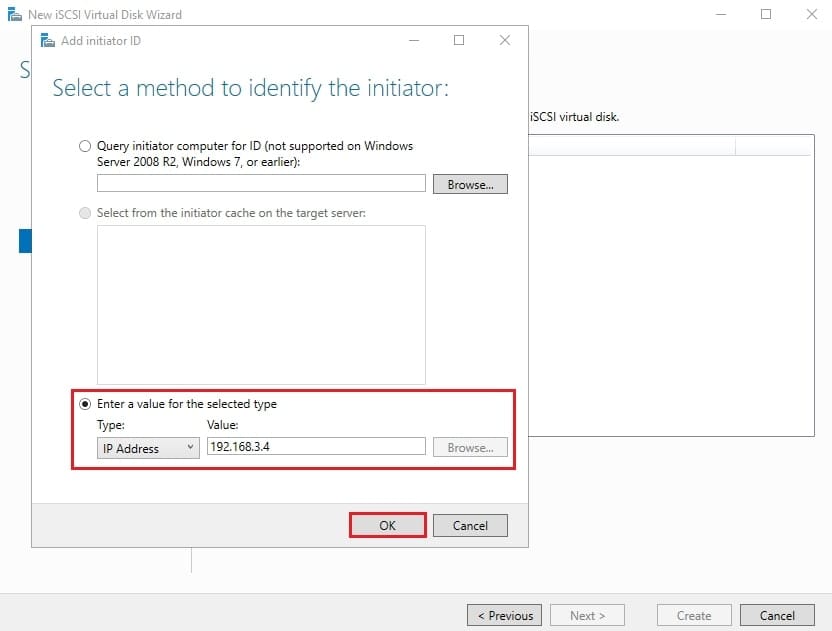Click the 'iSCSI virtual disk.' text in wizard
Screen dimensions: 832x631
pos(575,117)
